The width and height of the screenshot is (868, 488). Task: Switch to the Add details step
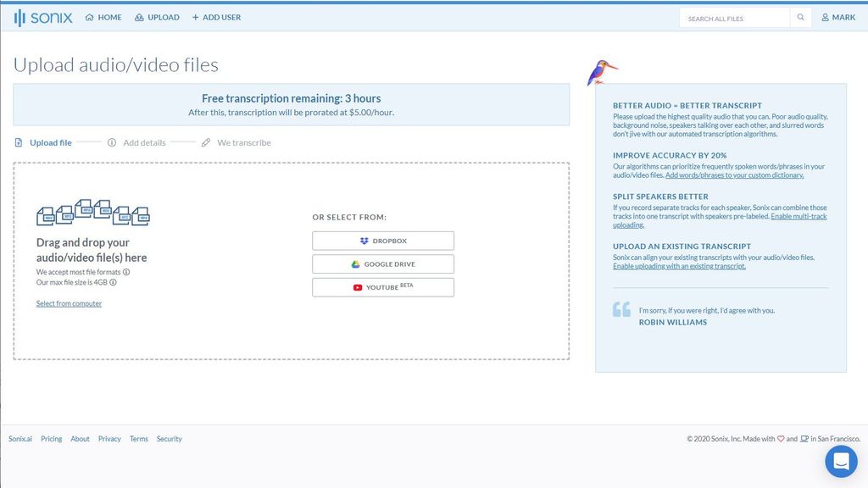(142, 142)
